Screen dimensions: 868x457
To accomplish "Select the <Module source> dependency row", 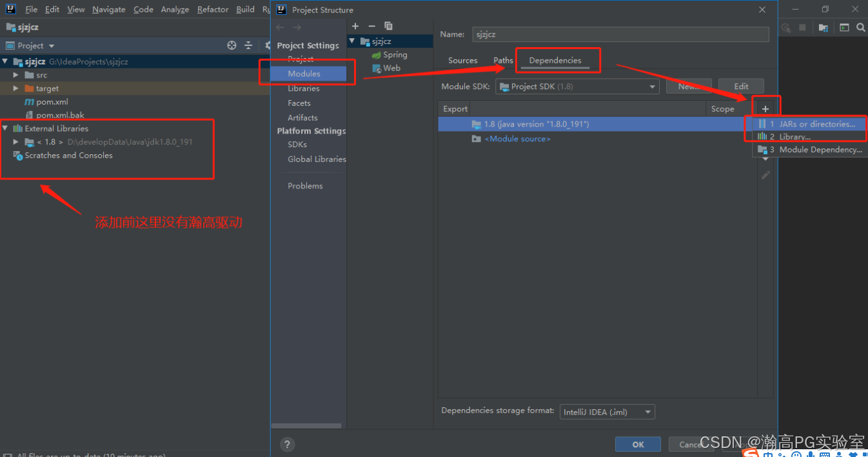I will click(596, 139).
